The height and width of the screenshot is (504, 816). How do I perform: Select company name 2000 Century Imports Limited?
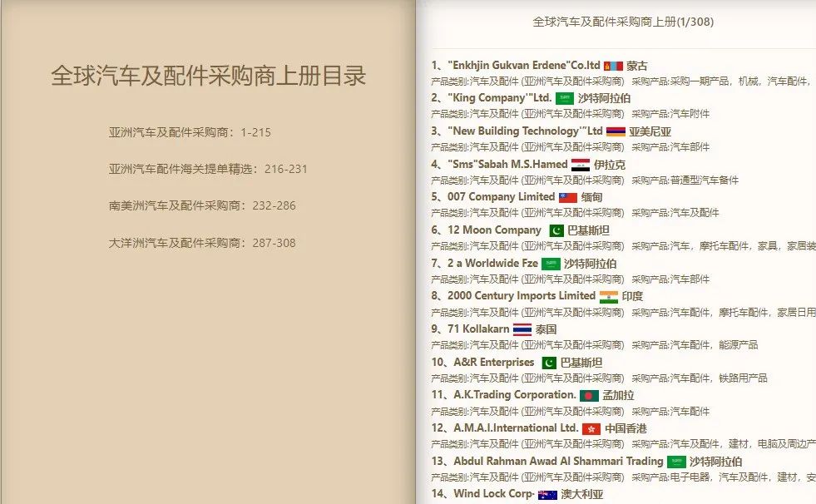tap(522, 296)
